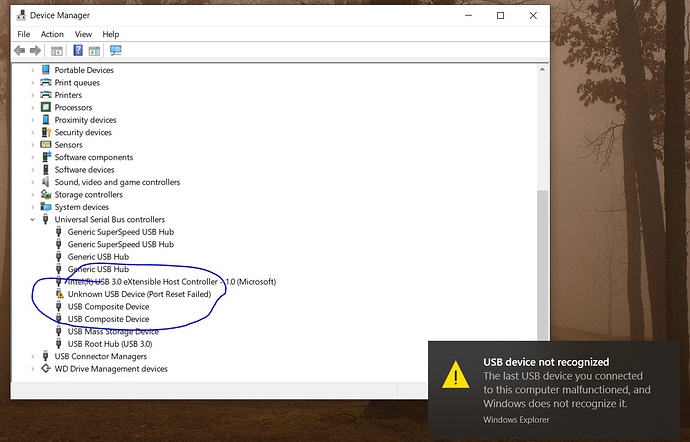Image resolution: width=690 pixels, height=442 pixels.
Task: Click the Proximity devices icon
Action: pyautogui.click(x=46, y=119)
